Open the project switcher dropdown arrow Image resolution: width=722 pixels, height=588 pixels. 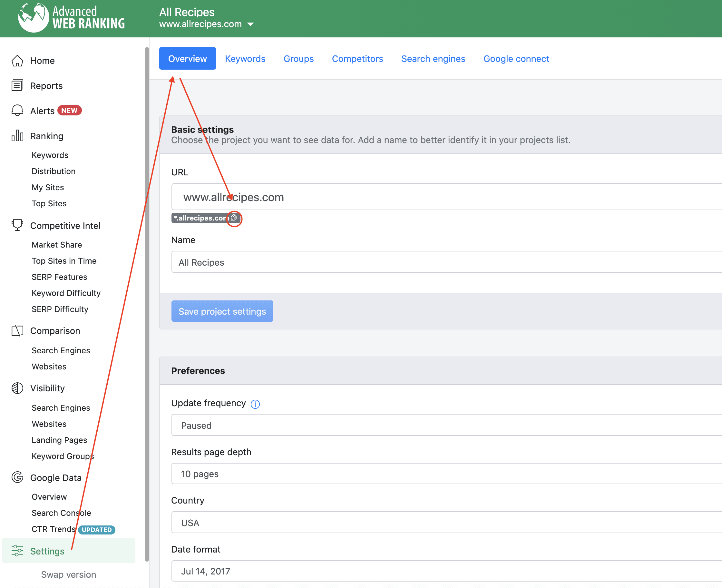pos(250,24)
